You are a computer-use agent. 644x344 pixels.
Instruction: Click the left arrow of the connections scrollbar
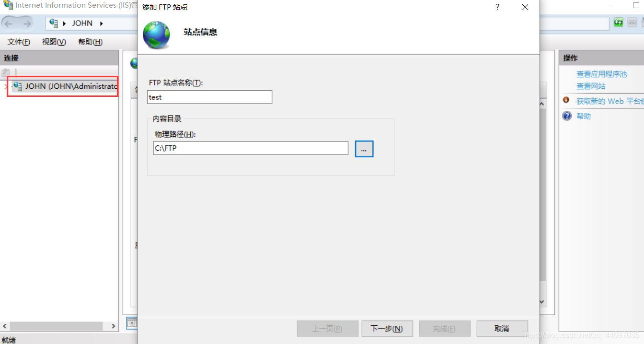tap(5, 326)
